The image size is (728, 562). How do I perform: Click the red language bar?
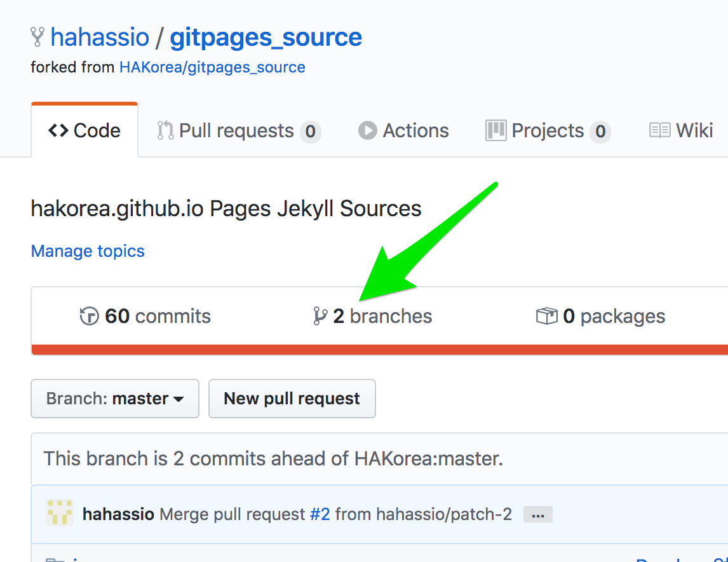click(x=380, y=350)
